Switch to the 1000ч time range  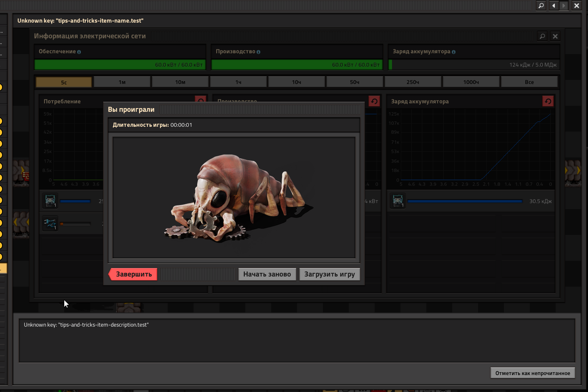click(x=471, y=82)
